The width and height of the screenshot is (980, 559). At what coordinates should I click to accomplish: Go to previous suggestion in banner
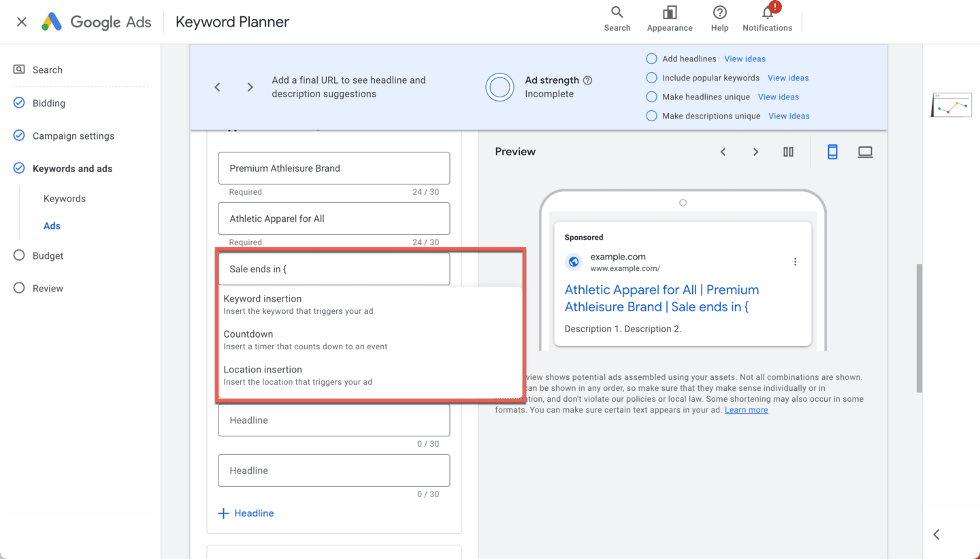(x=218, y=87)
